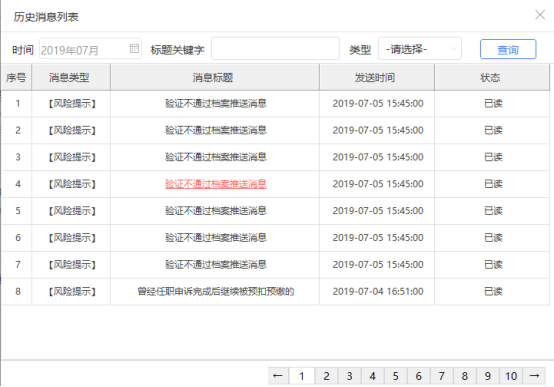Jump to page 4
This screenshot has height=387, width=554.
[372, 376]
